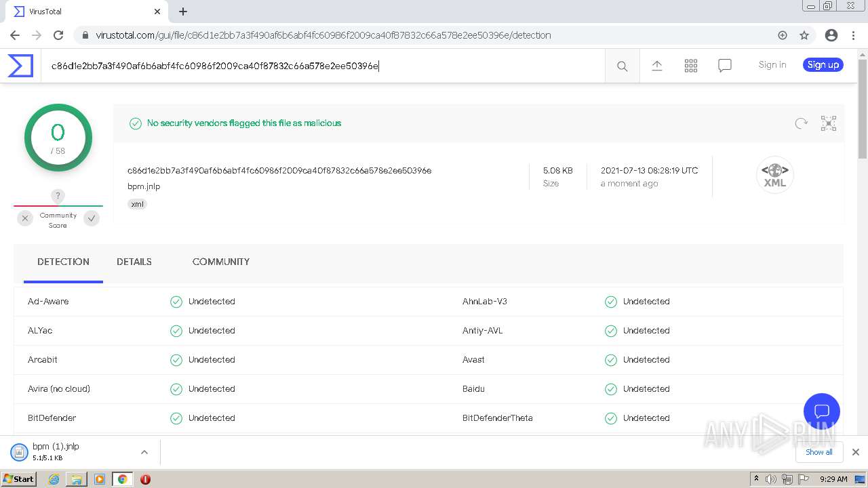Click the no vendors flagged message
The height and width of the screenshot is (488, 868).
(244, 123)
